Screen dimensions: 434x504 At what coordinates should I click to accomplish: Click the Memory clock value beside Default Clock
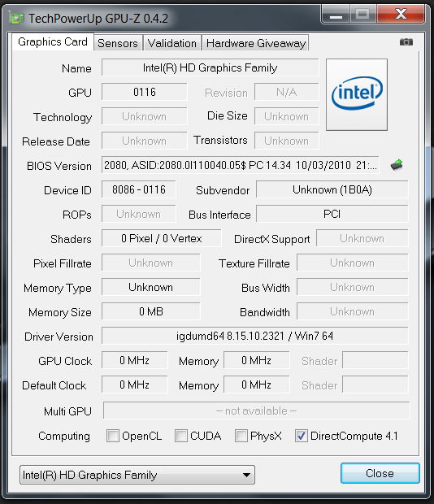coord(257,385)
